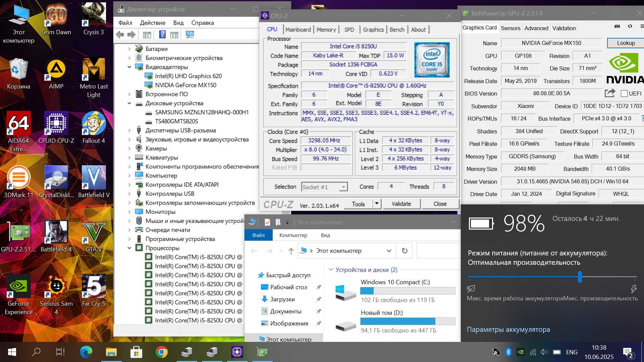Open AIDA64 Extreme desktop icon
Image resolution: width=644 pixels, height=362 pixels.
click(x=18, y=132)
